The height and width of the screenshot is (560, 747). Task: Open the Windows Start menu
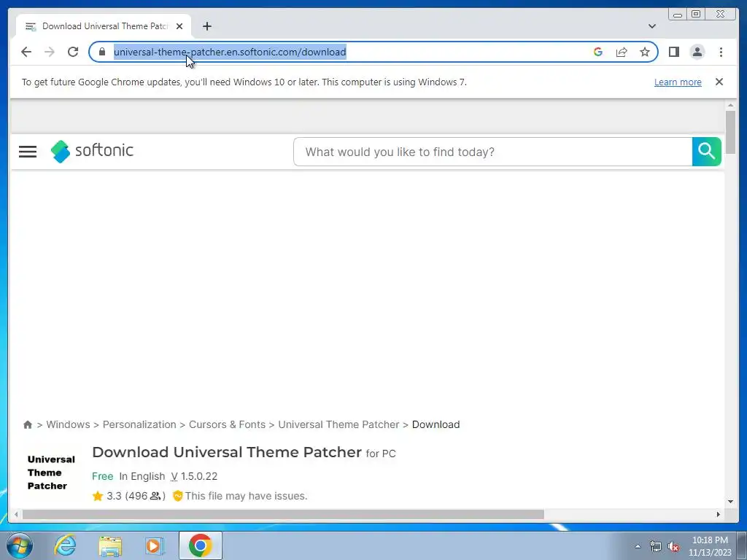pyautogui.click(x=20, y=545)
